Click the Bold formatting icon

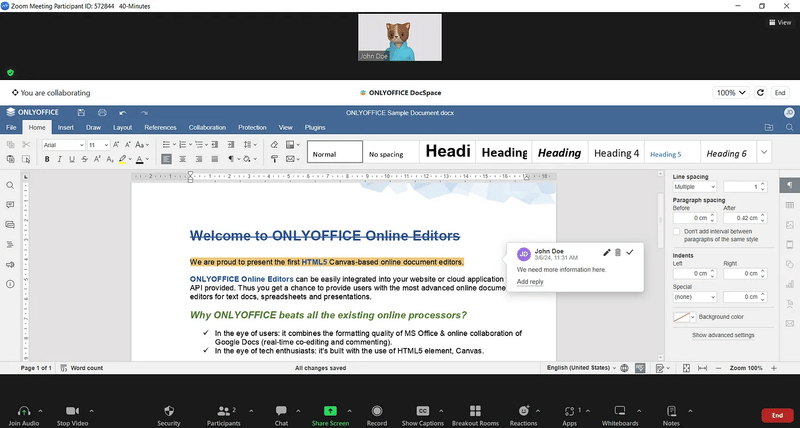click(x=47, y=160)
